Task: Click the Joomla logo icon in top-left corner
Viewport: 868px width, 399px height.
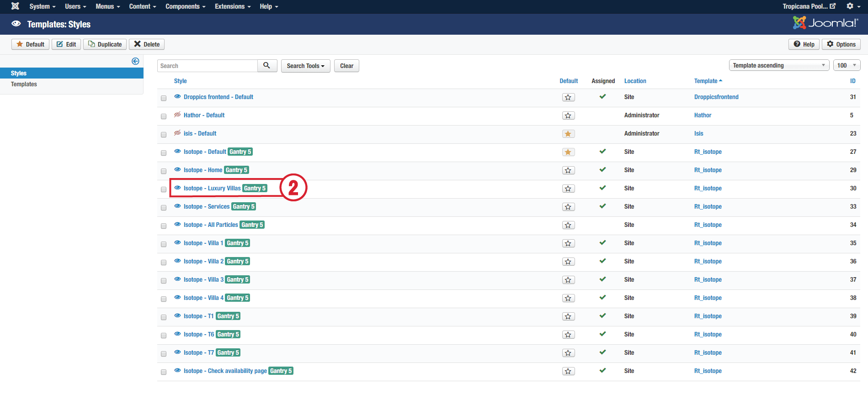Action: pyautogui.click(x=15, y=6)
